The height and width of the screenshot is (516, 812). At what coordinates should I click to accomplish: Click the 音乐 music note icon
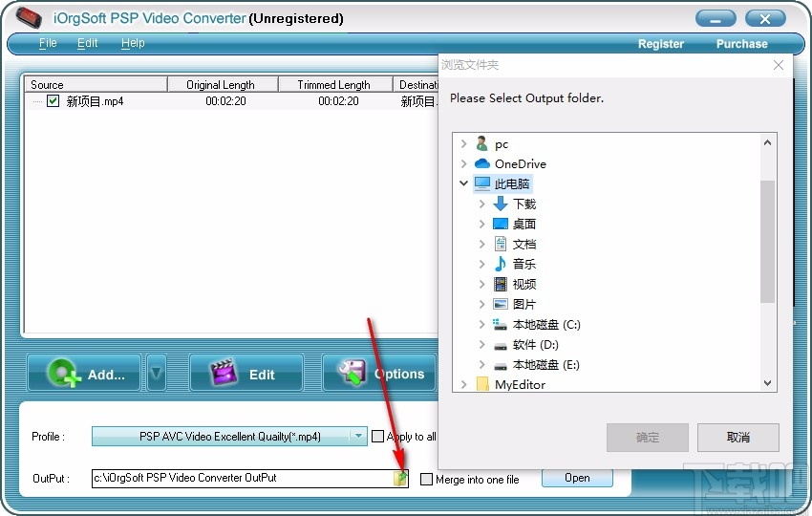tap(501, 264)
